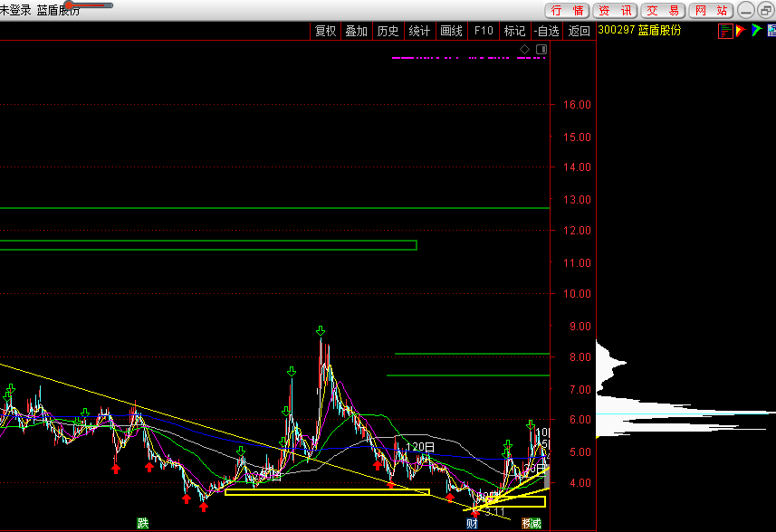The width and height of the screenshot is (776, 532).
Task: Click the 3.11 low price label
Action: click(495, 512)
